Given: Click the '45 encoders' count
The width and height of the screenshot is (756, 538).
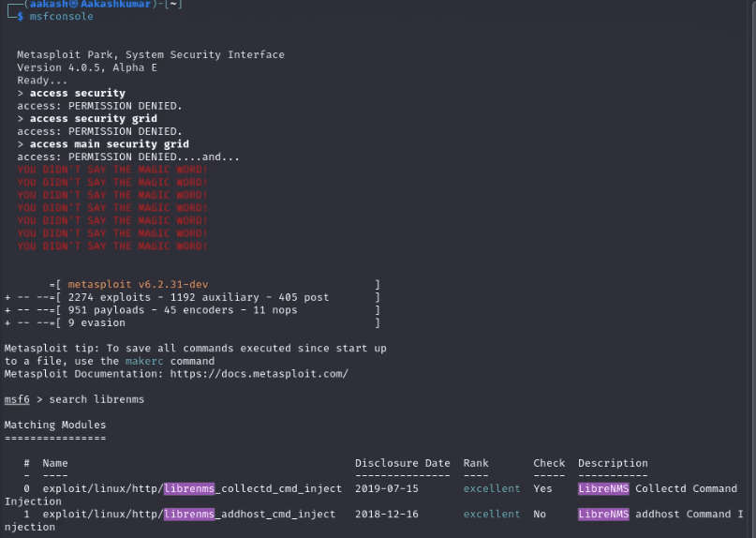Looking at the screenshot, I should [x=199, y=310].
